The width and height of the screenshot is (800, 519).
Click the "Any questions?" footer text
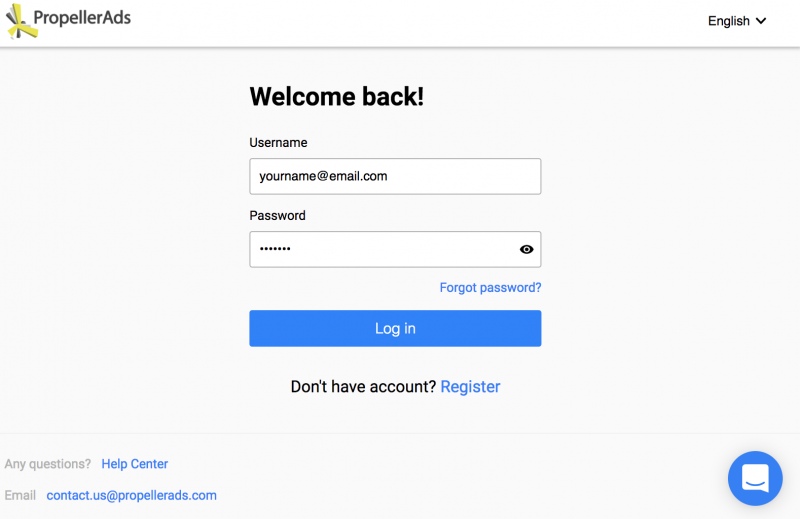[47, 464]
